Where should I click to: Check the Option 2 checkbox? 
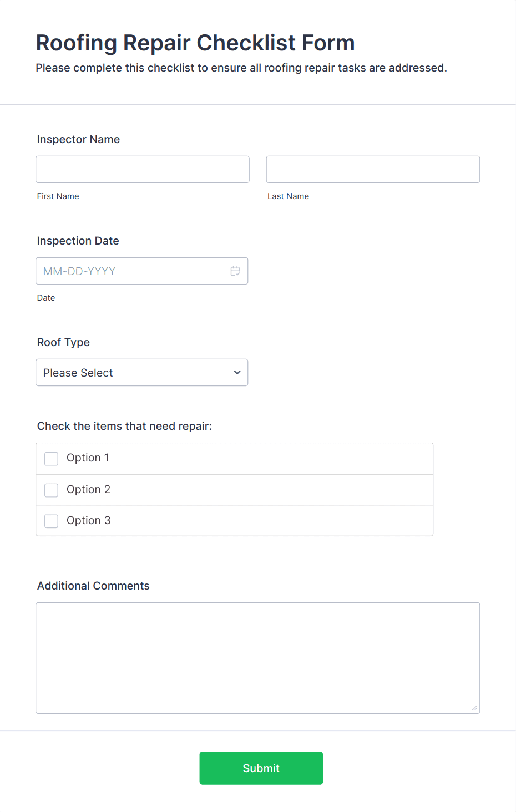[x=51, y=490]
